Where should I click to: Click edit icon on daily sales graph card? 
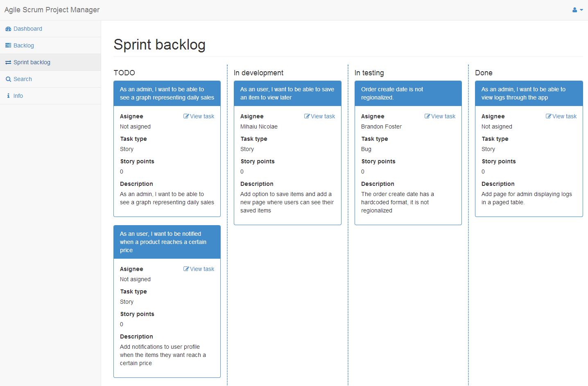[x=186, y=116]
